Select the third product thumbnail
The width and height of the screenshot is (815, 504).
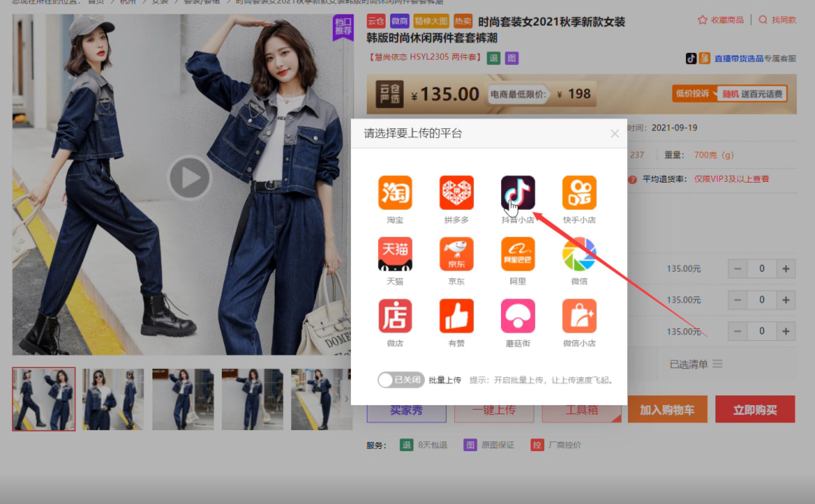(183, 399)
